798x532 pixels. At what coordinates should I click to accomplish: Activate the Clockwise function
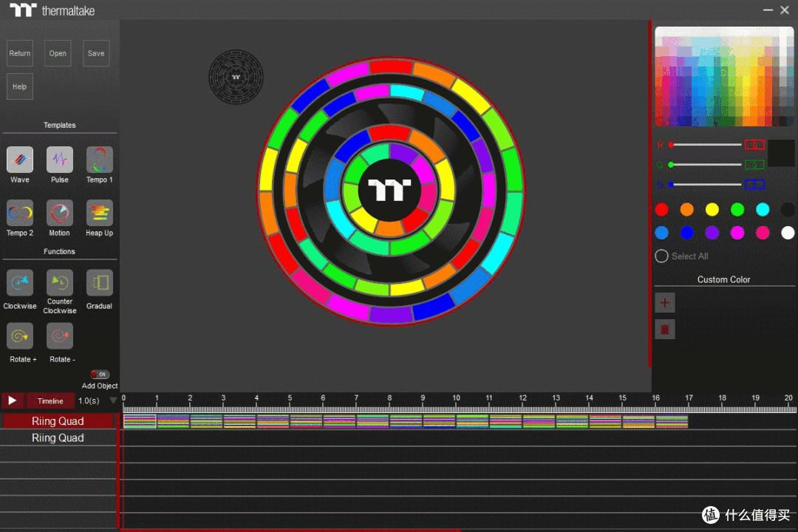pyautogui.click(x=20, y=282)
